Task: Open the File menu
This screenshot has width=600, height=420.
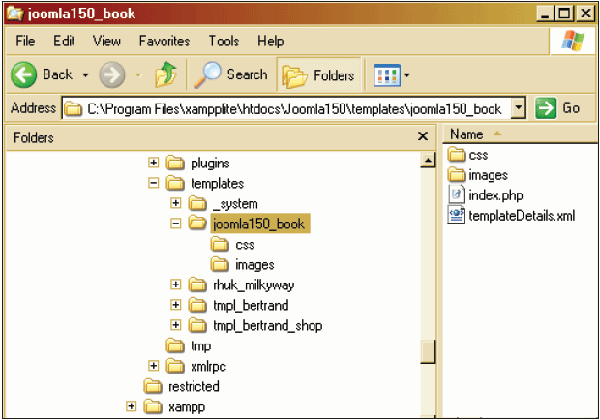Action: [x=25, y=41]
